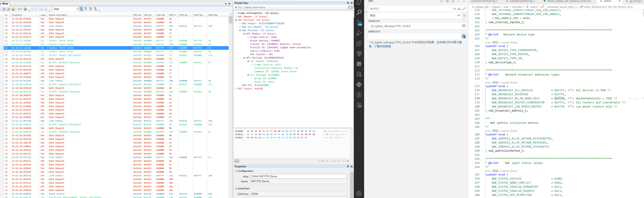Toggle Match Case in search box
644x198 pixels.
click(454, 9)
